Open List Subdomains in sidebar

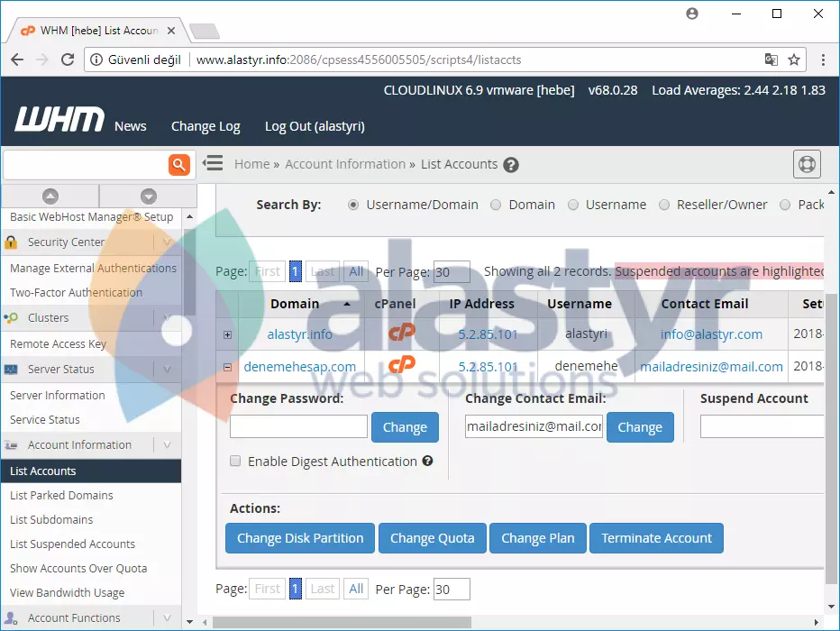(51, 519)
